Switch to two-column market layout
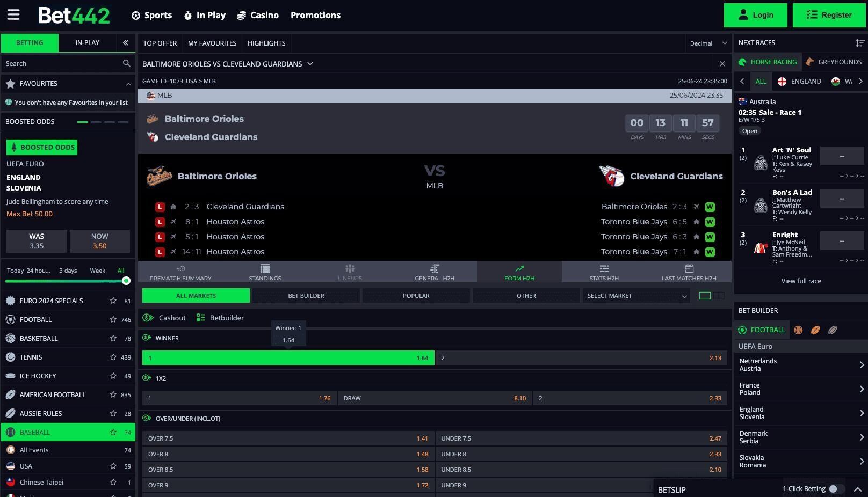The image size is (868, 497). click(x=719, y=296)
